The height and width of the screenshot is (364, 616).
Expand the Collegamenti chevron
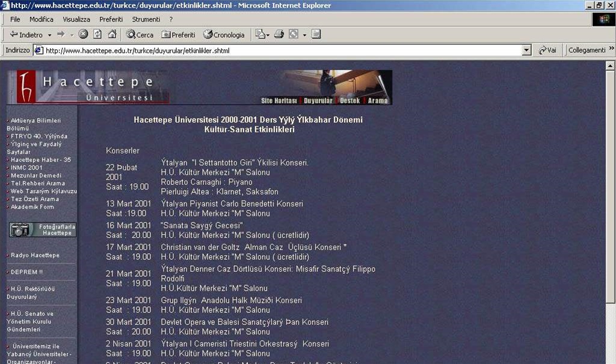tap(611, 48)
